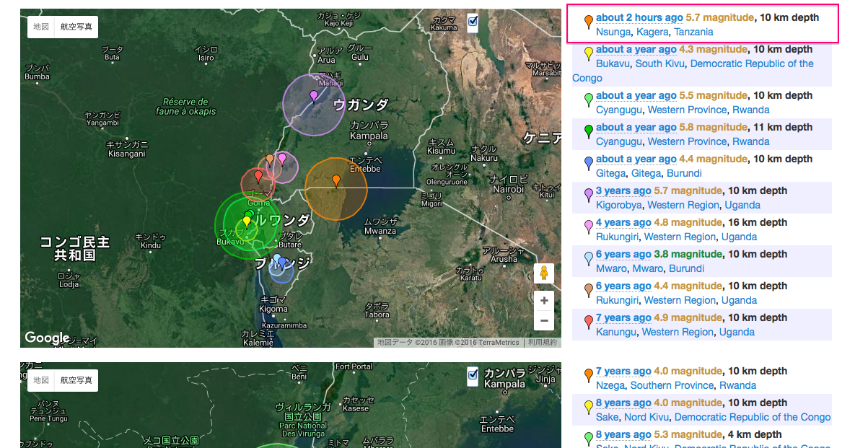Click the light blue pin beside Mwaro entry
This screenshot has width=868, height=448.
pyautogui.click(x=589, y=258)
